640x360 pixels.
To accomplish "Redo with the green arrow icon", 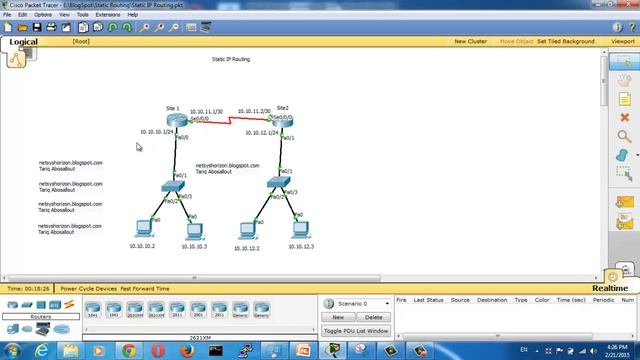I will click(x=127, y=27).
